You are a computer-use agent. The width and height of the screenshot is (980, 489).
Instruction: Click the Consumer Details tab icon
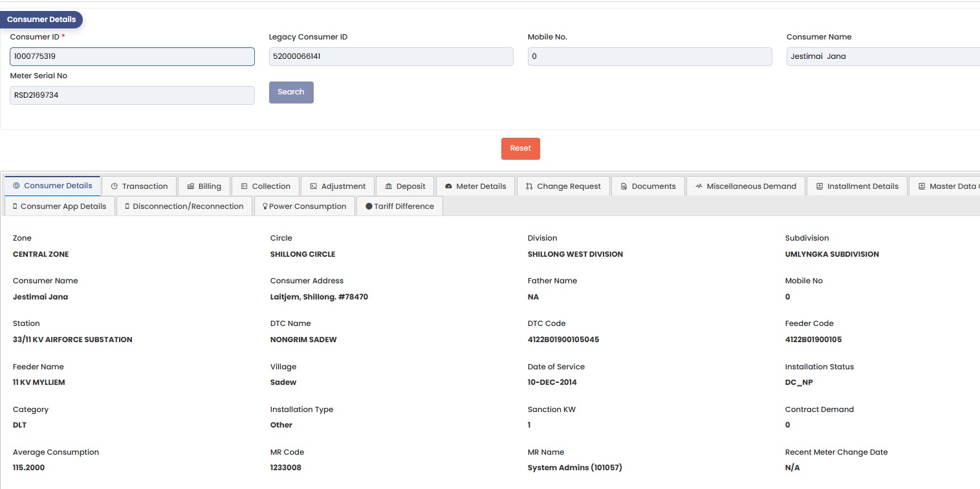click(x=16, y=186)
